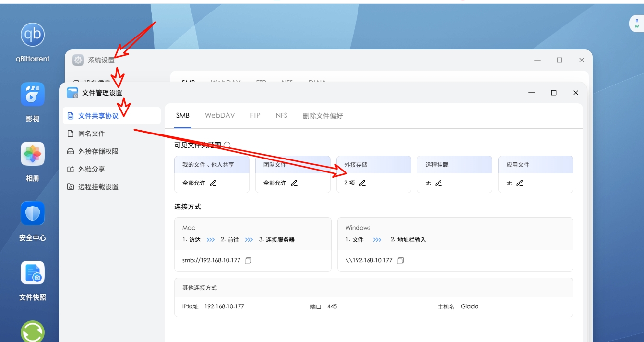644x342 pixels.
Task: Click the 系统设置 gear icon in title bar
Action: (x=78, y=60)
